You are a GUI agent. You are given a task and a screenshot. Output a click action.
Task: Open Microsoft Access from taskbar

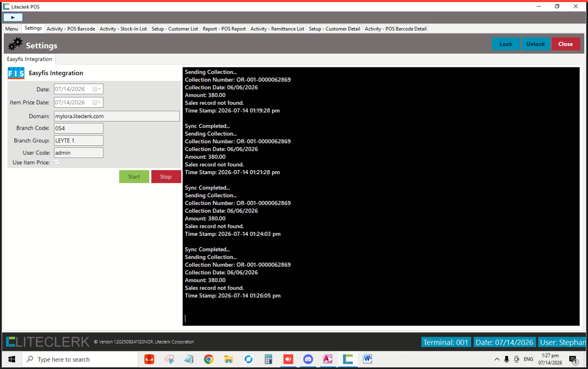click(328, 359)
